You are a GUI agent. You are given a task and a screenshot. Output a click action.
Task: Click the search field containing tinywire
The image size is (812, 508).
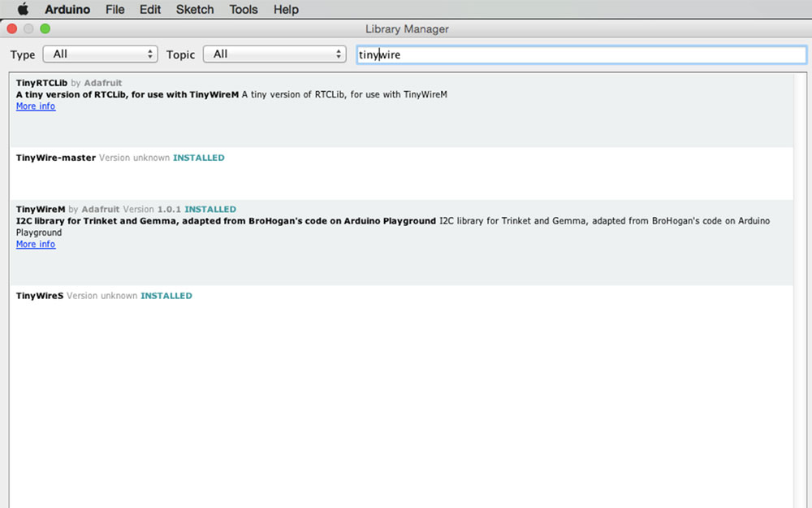(581, 54)
